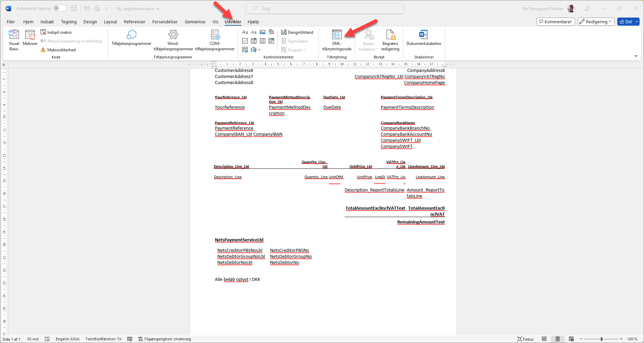Collapse the ribbon with chevron
Viewport: 644px width, 343px height.
pyautogui.click(x=636, y=56)
